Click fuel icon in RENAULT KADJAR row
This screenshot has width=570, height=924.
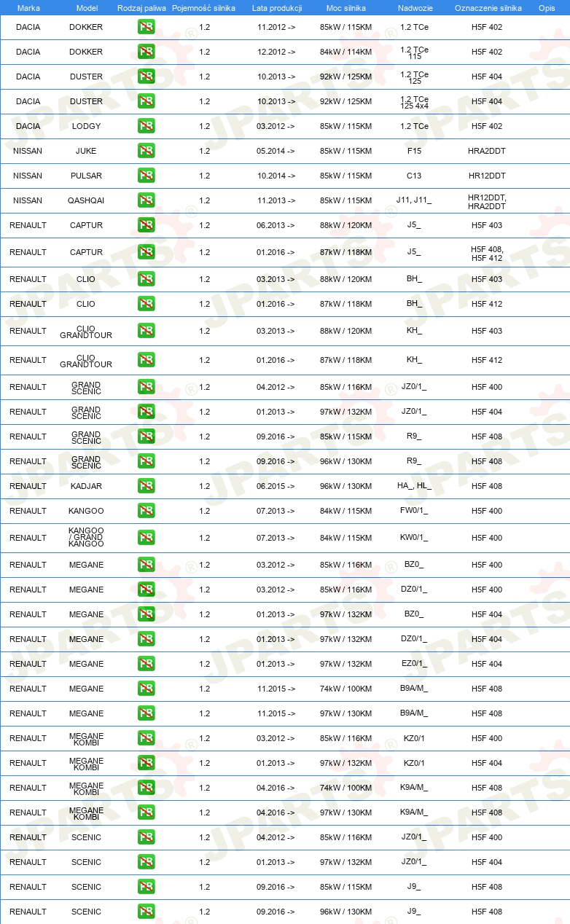pyautogui.click(x=146, y=486)
